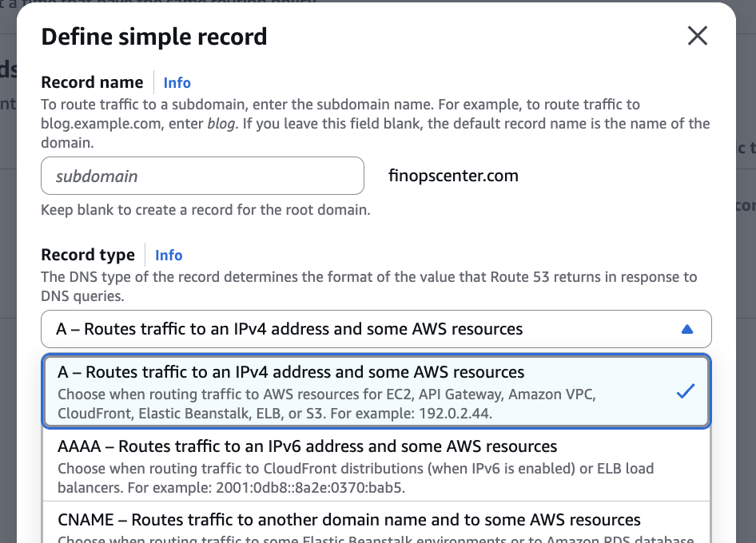Choose the AAAA – IPv6 address record option
Viewport: 756px width, 543px height.
[308, 446]
